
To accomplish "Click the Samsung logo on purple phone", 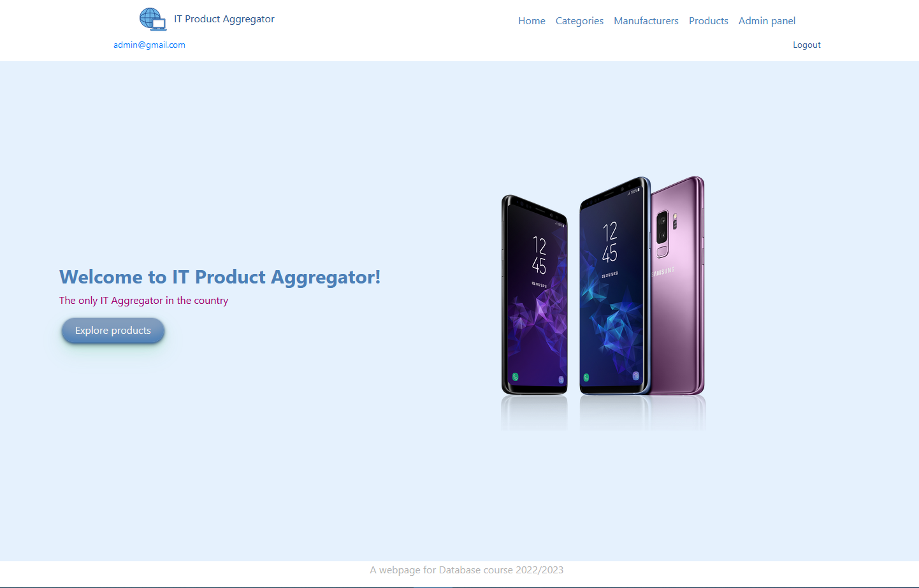I will (x=663, y=272).
